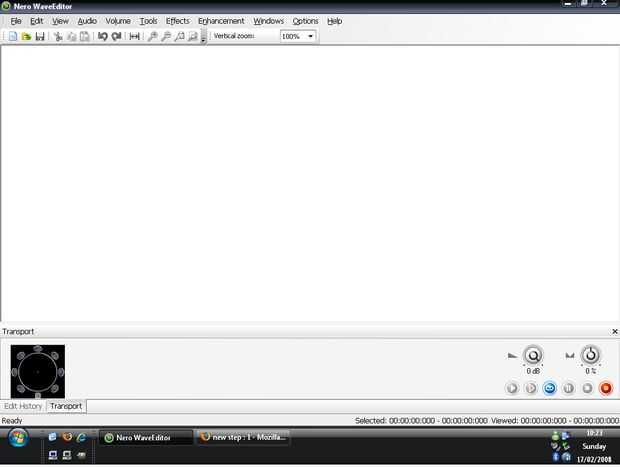620x467 pixels.
Task: Click the Zoom Full view icon
Action: [193, 36]
